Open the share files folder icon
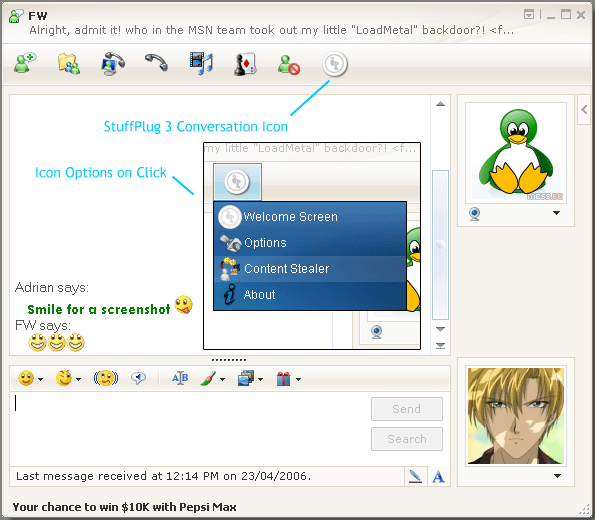The height and width of the screenshot is (520, 595). (69, 63)
